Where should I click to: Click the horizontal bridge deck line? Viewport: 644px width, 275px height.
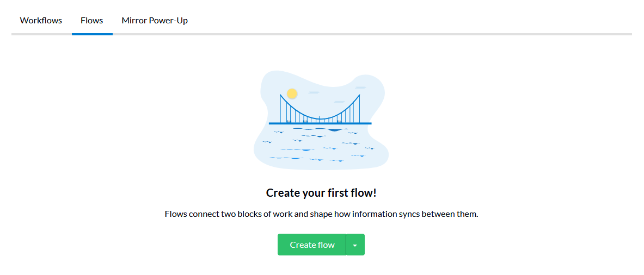click(320, 123)
